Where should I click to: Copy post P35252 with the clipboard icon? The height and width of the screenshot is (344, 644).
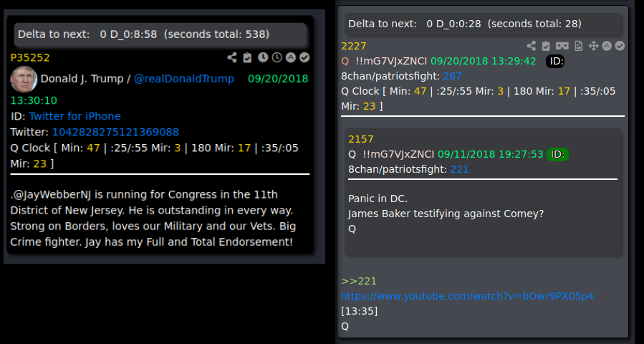tap(247, 57)
